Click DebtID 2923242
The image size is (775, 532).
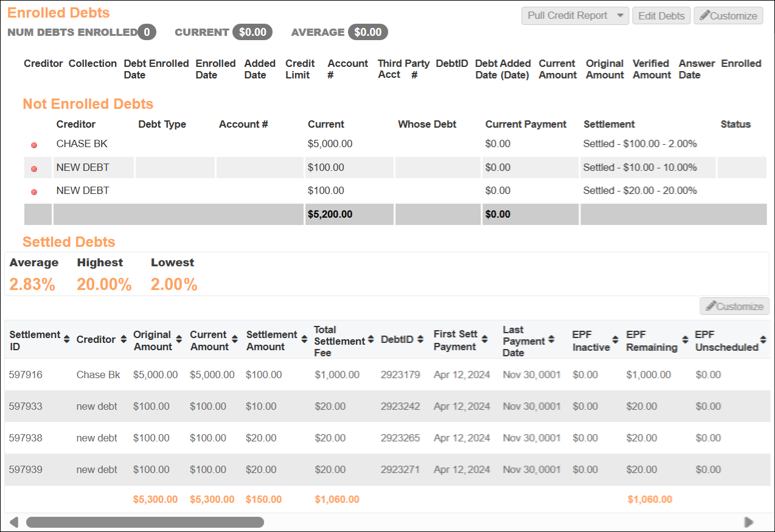coord(400,406)
